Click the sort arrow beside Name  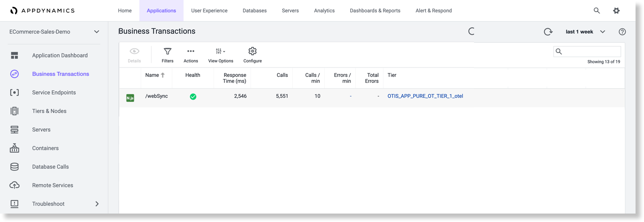163,75
